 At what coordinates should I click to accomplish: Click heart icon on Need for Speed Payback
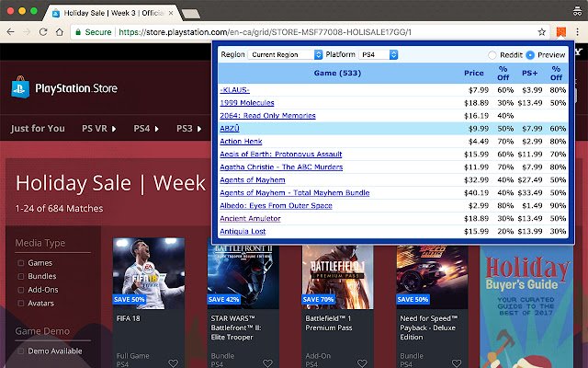[457, 362]
